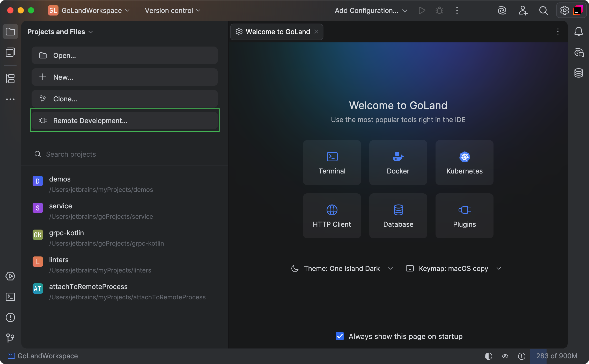This screenshot has width=589, height=364.
Task: Open the Keymap macOS copy dropdown
Action: (x=453, y=268)
